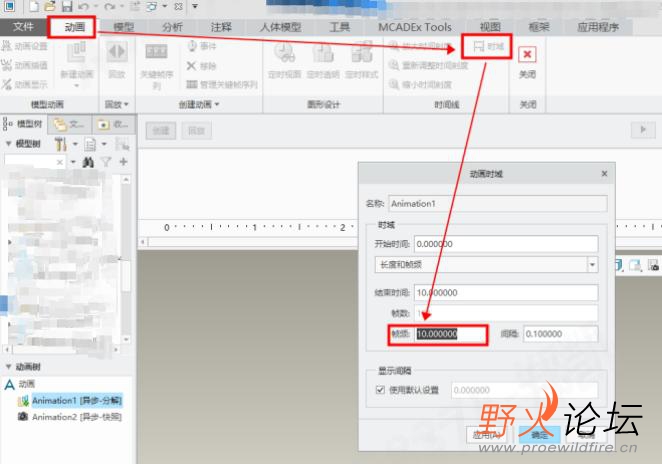Open the model tree settings tools icon
This screenshot has height=464, width=662.
(x=60, y=144)
